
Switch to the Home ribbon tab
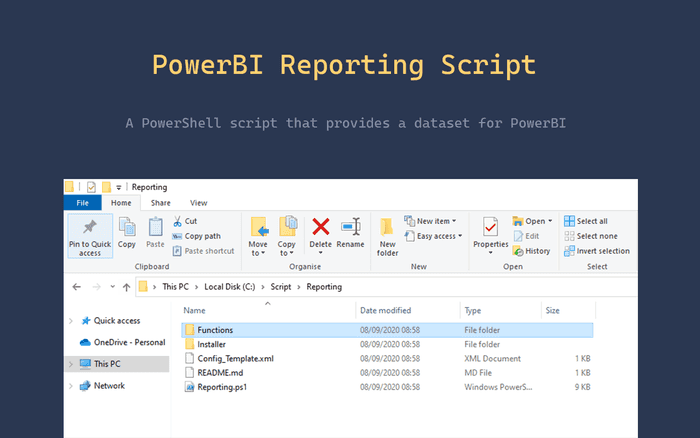pos(121,203)
